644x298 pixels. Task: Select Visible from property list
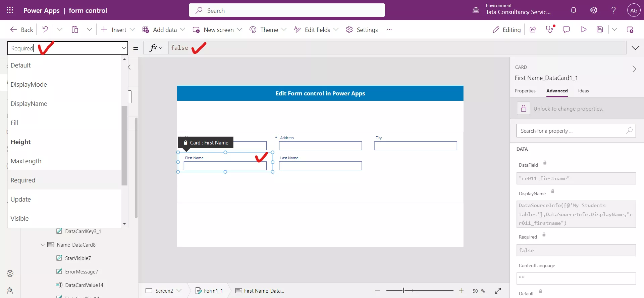64,218
